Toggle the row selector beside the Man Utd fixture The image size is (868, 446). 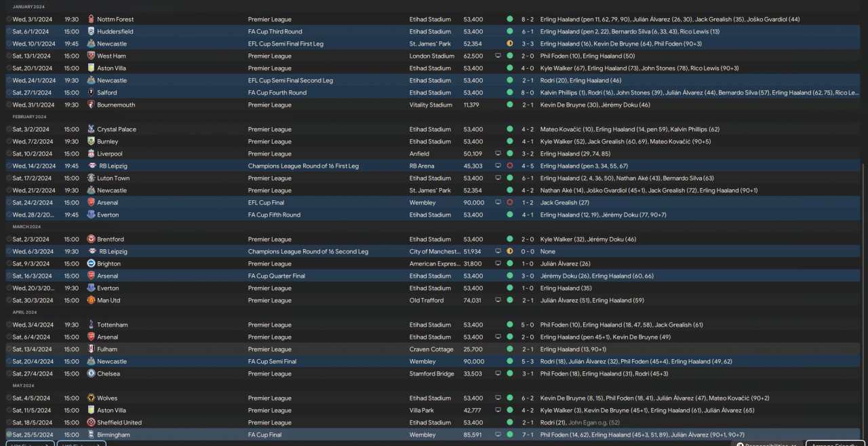9,301
